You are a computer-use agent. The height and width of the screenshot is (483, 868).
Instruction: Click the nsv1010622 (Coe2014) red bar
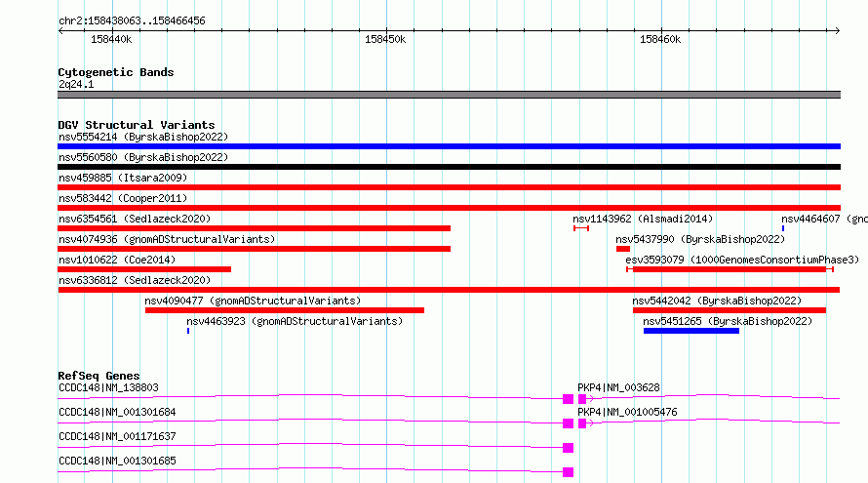tap(144, 269)
